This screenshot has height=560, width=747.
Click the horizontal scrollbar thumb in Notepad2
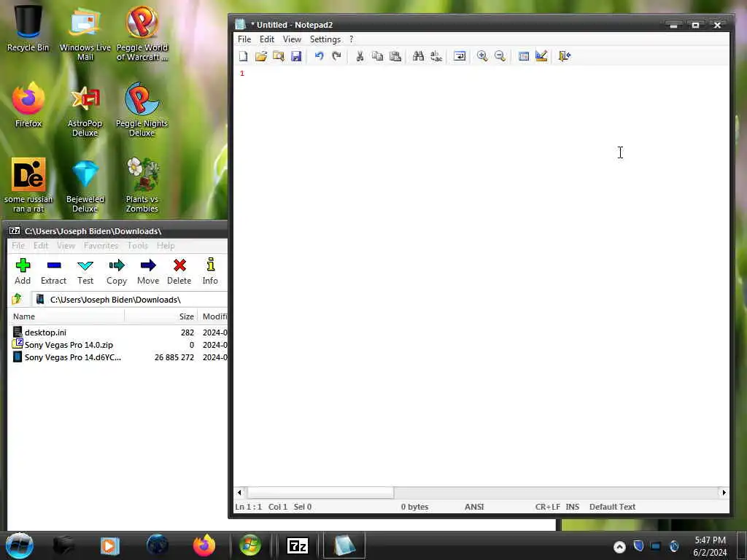click(x=320, y=492)
